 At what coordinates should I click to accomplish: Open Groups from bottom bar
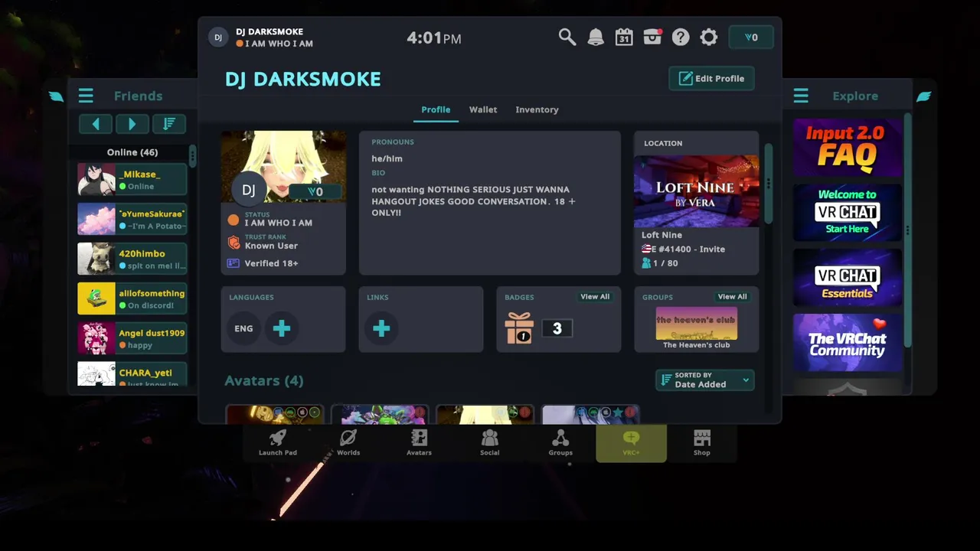[560, 443]
